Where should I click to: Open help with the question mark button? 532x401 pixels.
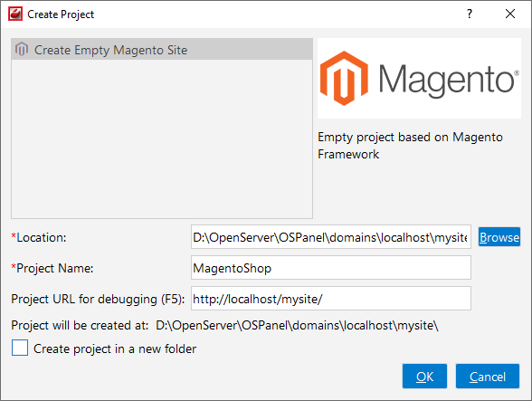pyautogui.click(x=470, y=14)
